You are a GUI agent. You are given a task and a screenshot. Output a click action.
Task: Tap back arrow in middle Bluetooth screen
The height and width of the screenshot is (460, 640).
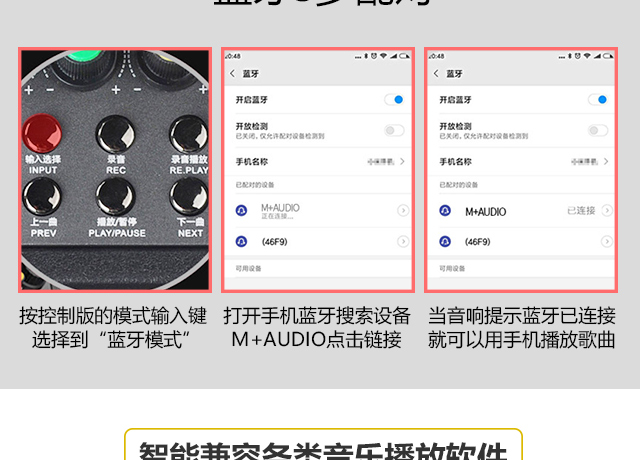pyautogui.click(x=232, y=73)
